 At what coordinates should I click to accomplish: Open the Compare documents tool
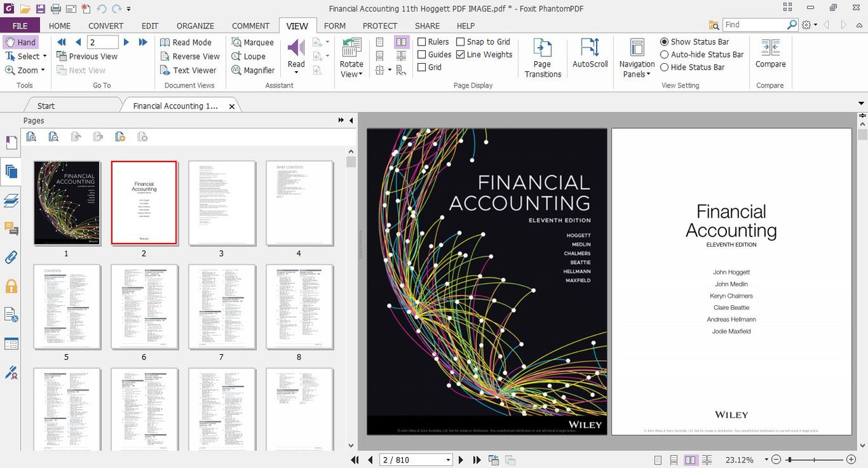click(x=770, y=53)
